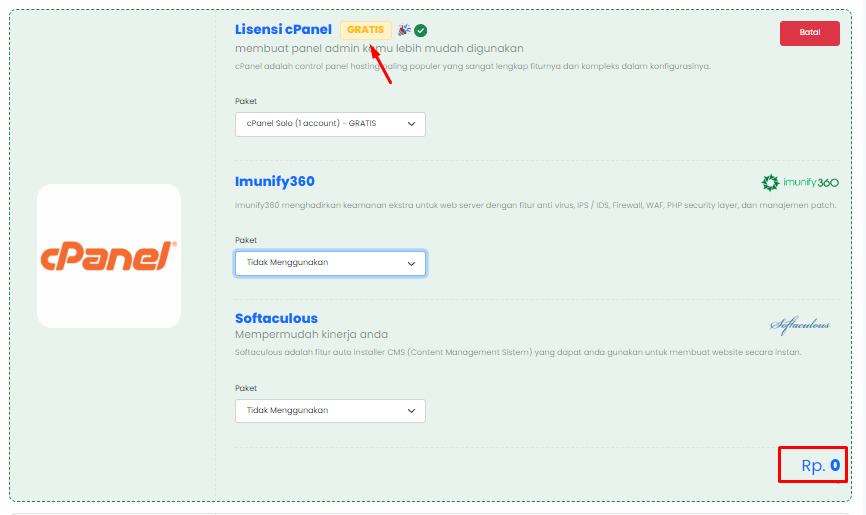The height and width of the screenshot is (515, 866).
Task: Click the cPanel control panel description text
Action: click(473, 66)
